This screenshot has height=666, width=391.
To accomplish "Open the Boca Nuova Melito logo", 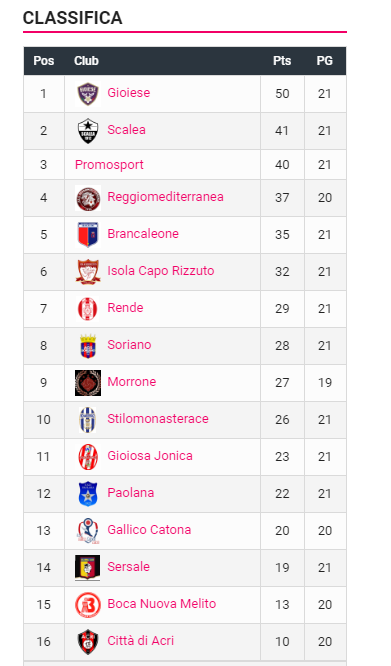I will pyautogui.click(x=88, y=605).
